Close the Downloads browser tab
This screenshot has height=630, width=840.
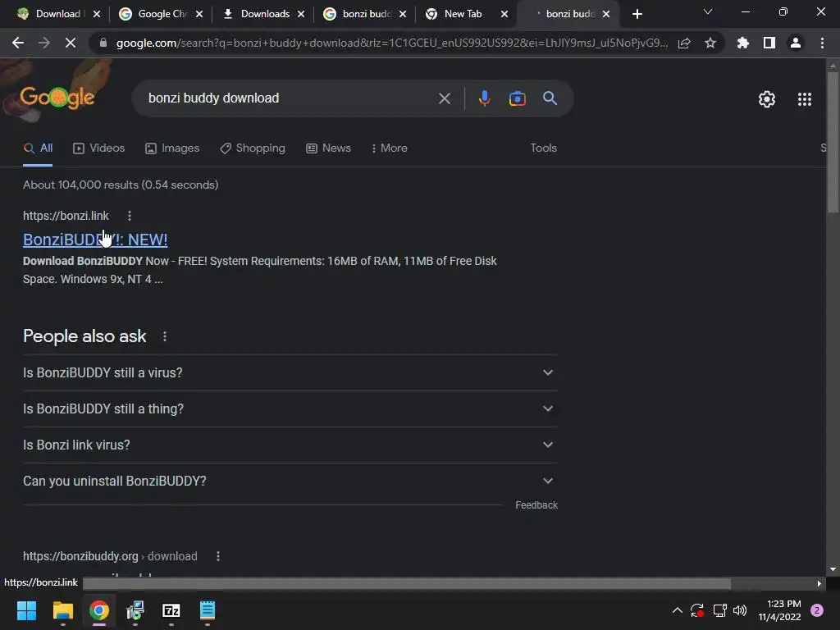pos(301,15)
